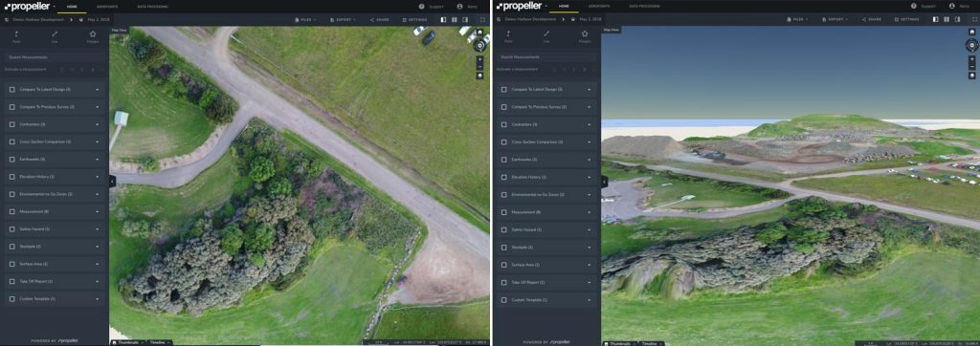Check Safety Hazard in right window
The image size is (980, 346).
[x=503, y=229]
